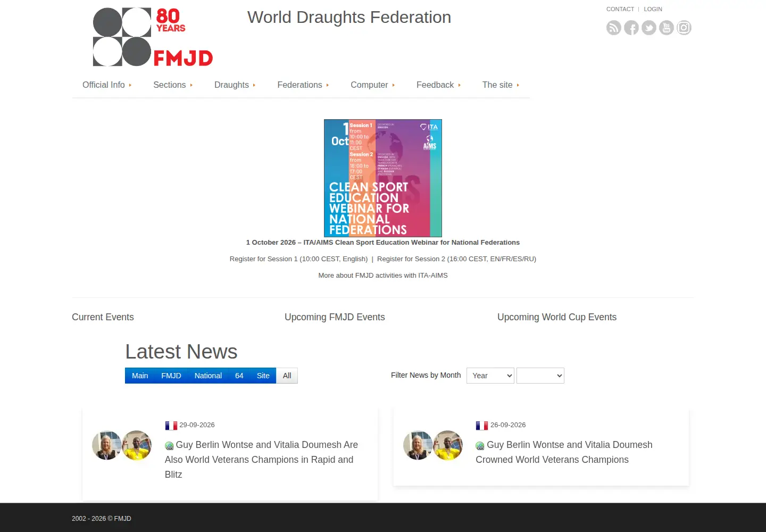Expand the Official Info menu

coord(107,85)
